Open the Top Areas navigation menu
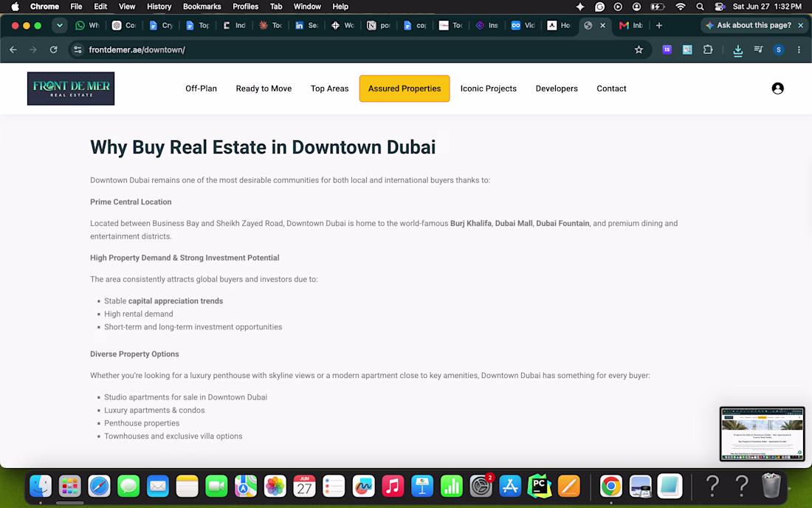This screenshot has width=812, height=508. click(329, 89)
